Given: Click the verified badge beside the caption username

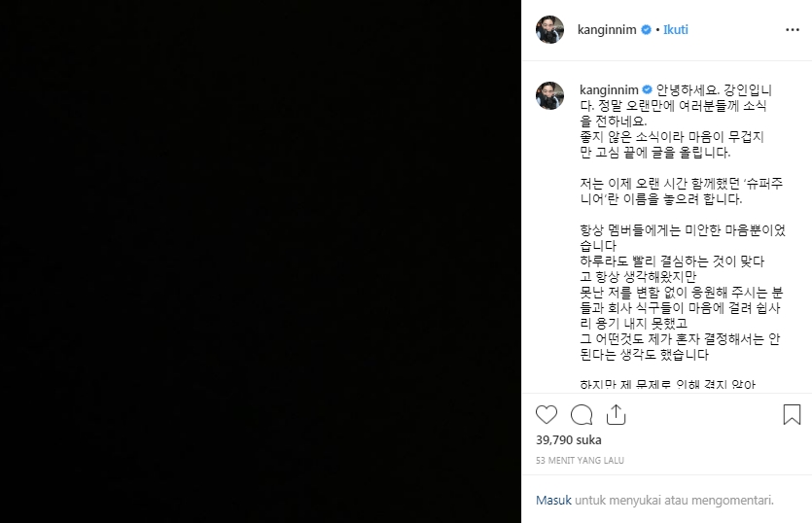Looking at the screenshot, I should [648, 90].
